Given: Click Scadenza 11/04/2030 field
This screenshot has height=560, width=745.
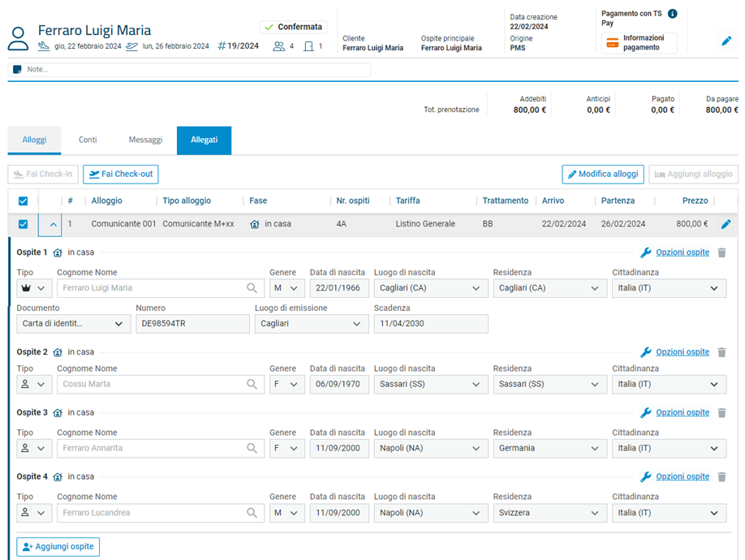Looking at the screenshot, I should [431, 324].
